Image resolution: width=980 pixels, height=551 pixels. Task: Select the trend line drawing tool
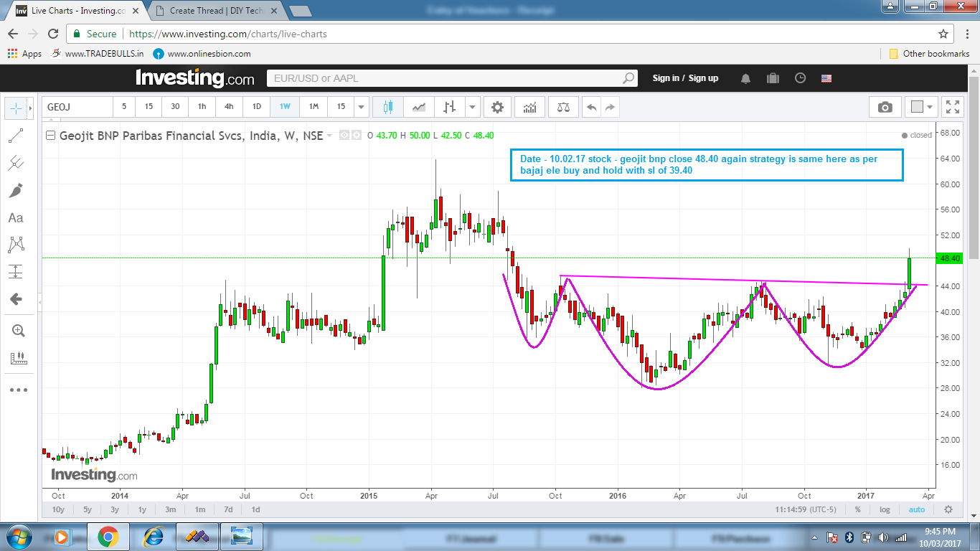[16, 136]
